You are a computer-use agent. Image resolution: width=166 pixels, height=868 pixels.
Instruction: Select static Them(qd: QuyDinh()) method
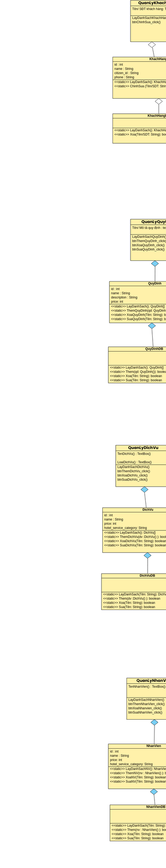tap(138, 372)
